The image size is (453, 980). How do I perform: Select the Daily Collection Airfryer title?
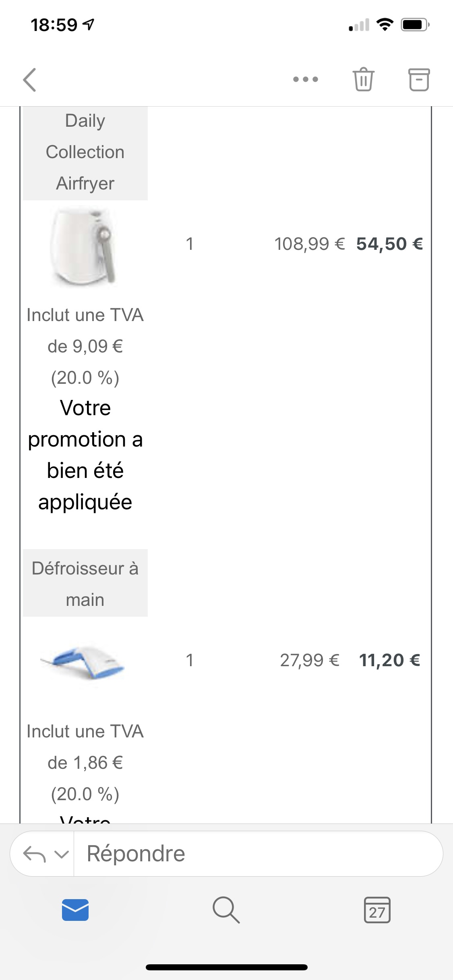(85, 152)
